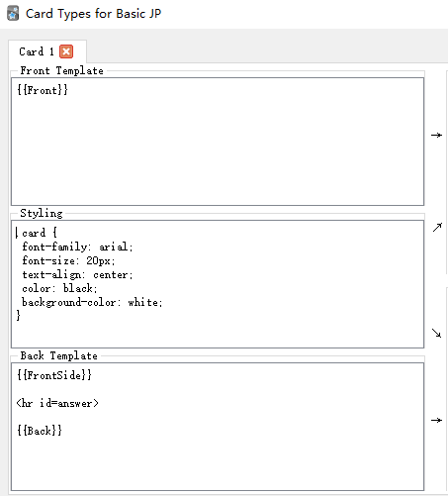Screen dimensions: 448x496
Task: Select the Card 1 tab
Action: pyautogui.click(x=47, y=51)
